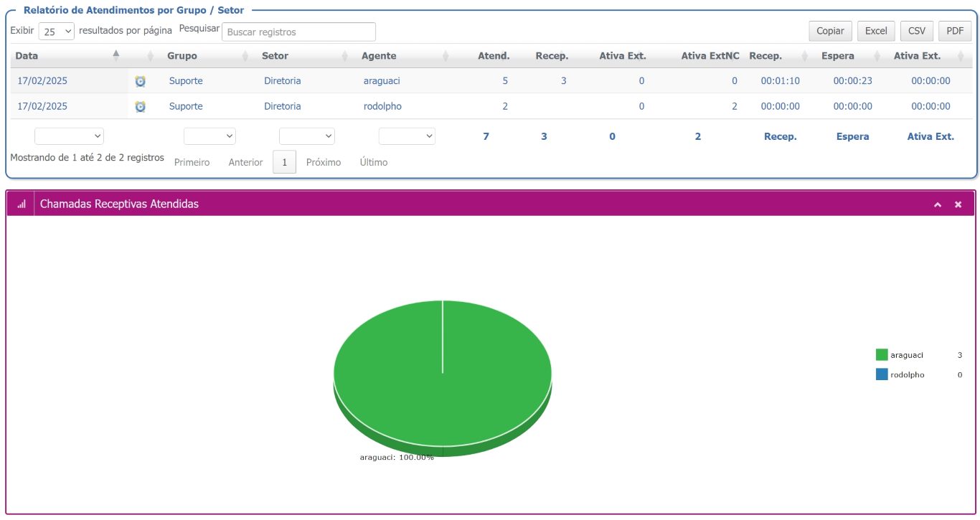The height and width of the screenshot is (520, 980).
Task: Export the report with the PDF button
Action: pos(954,31)
